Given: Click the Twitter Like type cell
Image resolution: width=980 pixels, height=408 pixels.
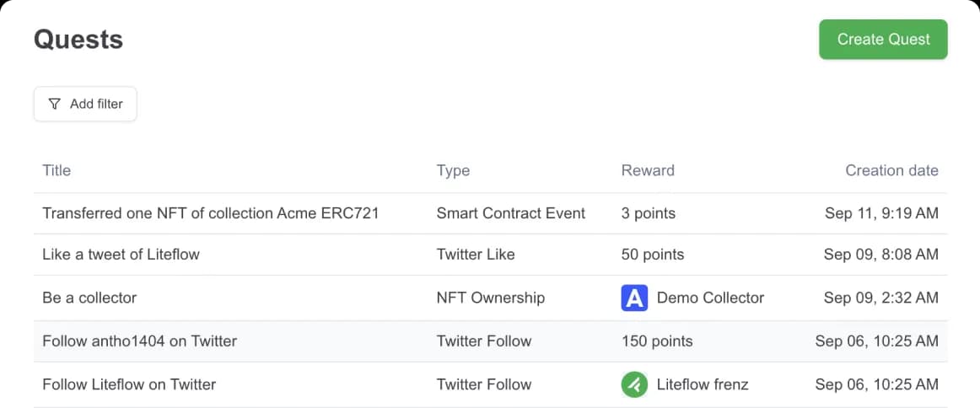Looking at the screenshot, I should [476, 254].
